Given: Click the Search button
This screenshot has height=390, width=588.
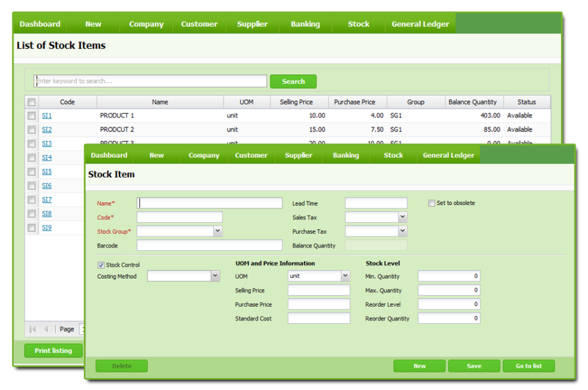Looking at the screenshot, I should (x=293, y=81).
